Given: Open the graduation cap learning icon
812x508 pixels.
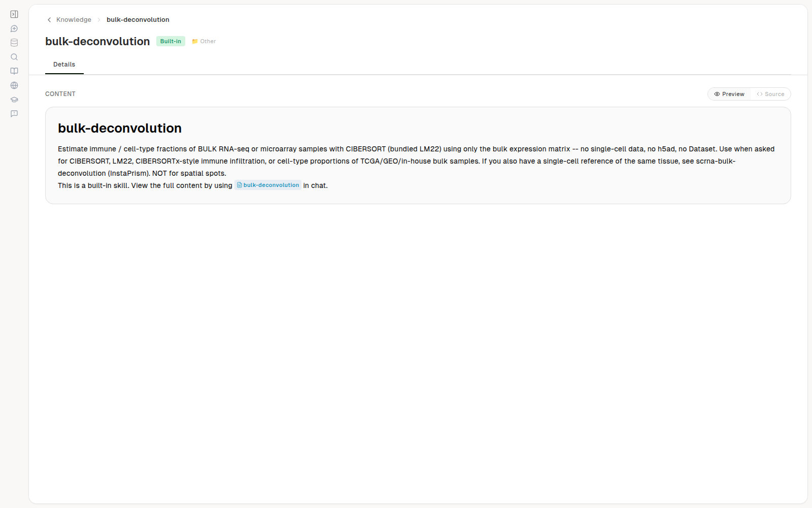Looking at the screenshot, I should [14, 100].
